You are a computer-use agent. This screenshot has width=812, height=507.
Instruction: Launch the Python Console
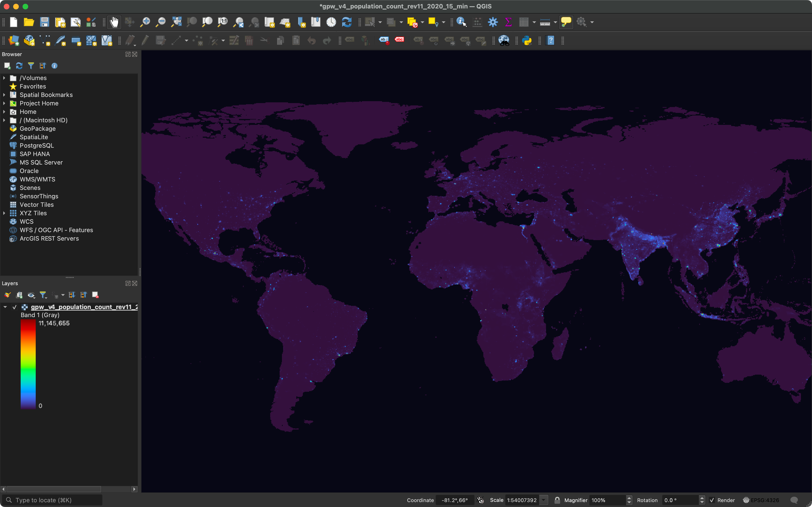point(527,41)
